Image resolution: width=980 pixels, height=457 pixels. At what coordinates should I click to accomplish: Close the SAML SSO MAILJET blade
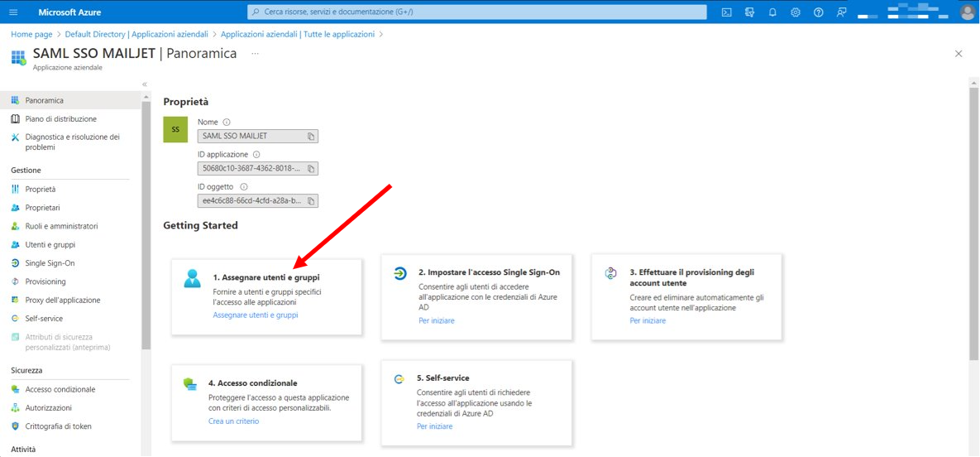coord(958,54)
